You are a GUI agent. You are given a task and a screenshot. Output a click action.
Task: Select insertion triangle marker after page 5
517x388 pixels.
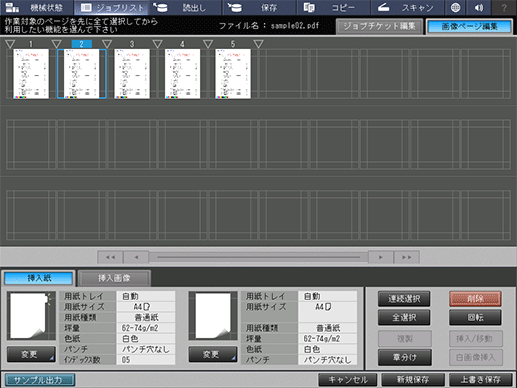[x=258, y=44]
